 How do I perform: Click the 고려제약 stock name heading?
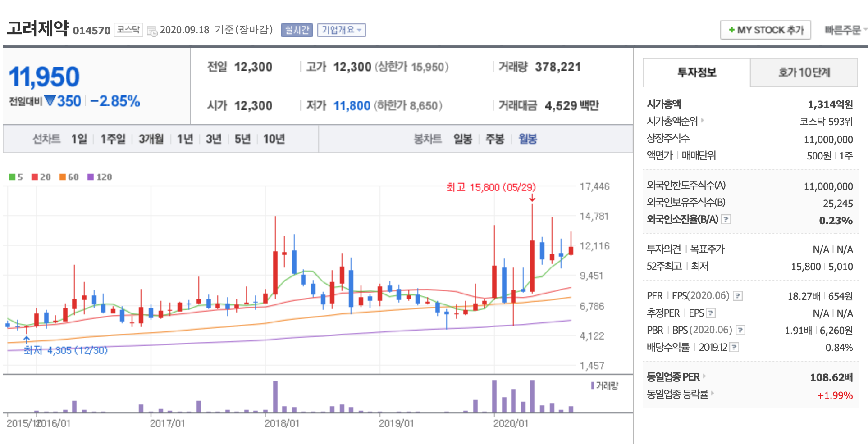tap(38, 28)
